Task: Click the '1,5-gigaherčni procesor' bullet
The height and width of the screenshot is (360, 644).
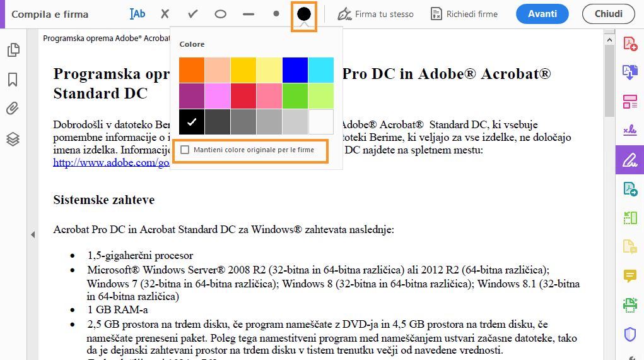Action: (140, 256)
